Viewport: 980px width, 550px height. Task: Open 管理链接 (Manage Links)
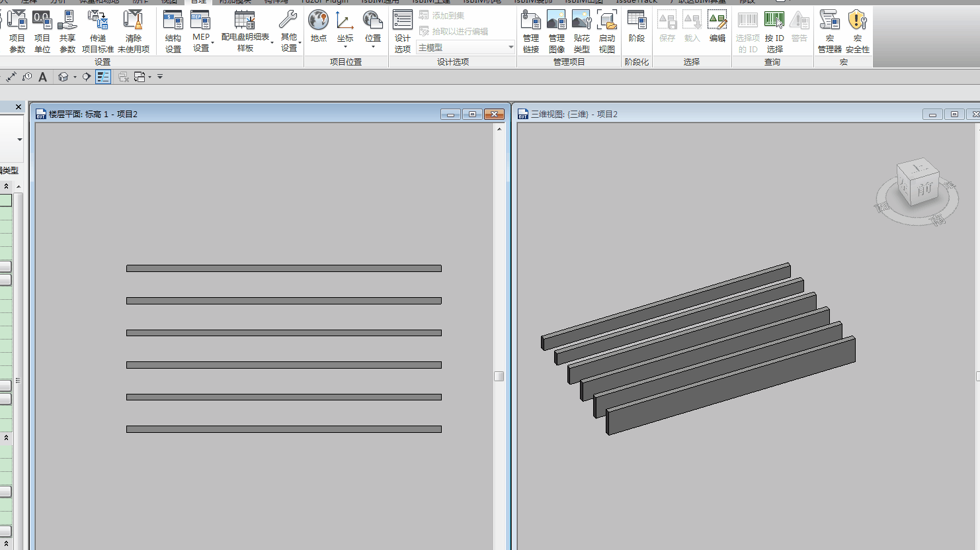[x=531, y=31]
